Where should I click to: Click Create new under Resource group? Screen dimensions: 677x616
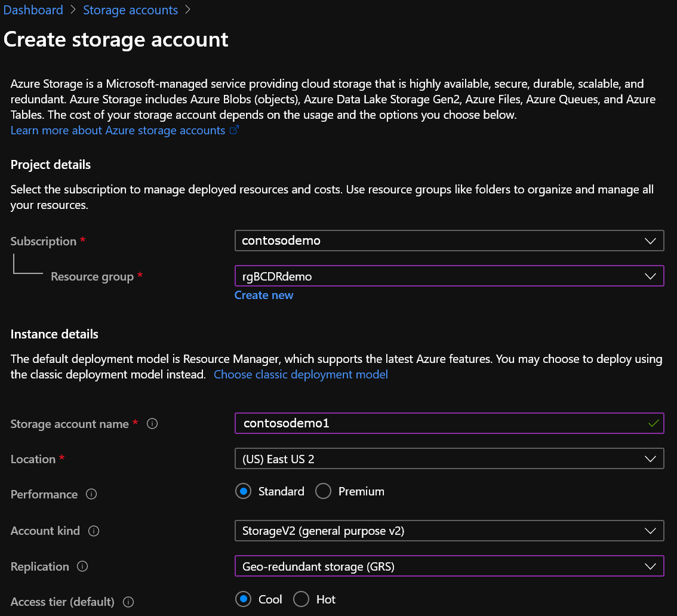click(264, 295)
